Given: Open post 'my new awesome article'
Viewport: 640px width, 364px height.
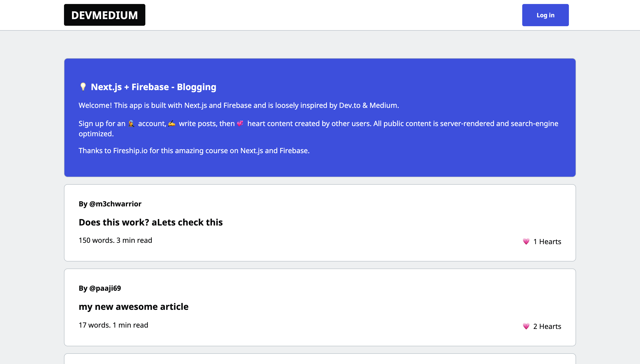Looking at the screenshot, I should coord(133,307).
